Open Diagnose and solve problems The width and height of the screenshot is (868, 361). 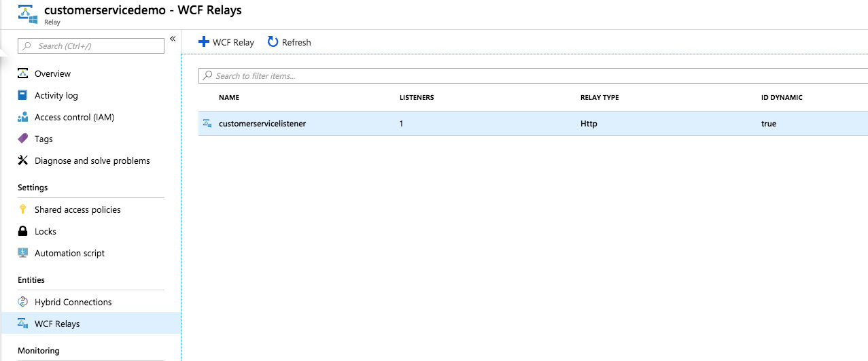pos(92,160)
